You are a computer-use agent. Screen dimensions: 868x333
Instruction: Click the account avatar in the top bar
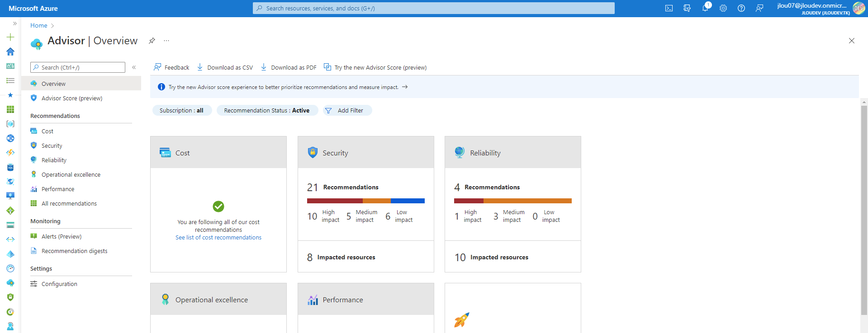[859, 8]
